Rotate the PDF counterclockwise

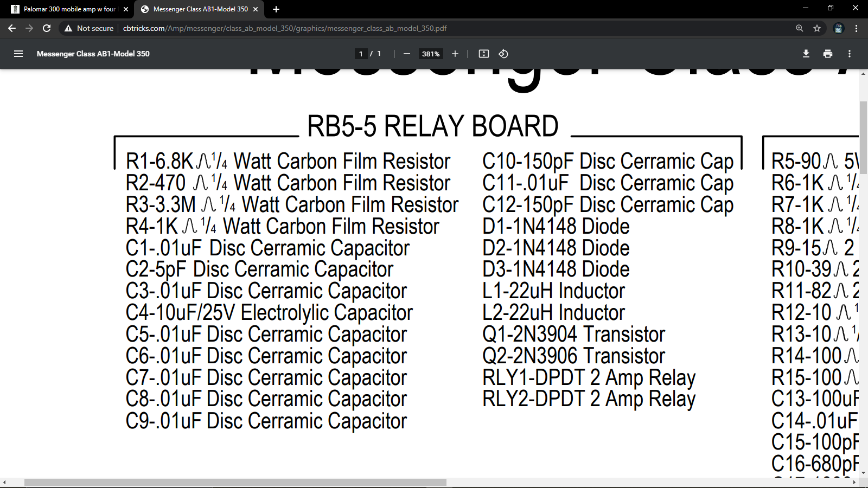click(503, 54)
